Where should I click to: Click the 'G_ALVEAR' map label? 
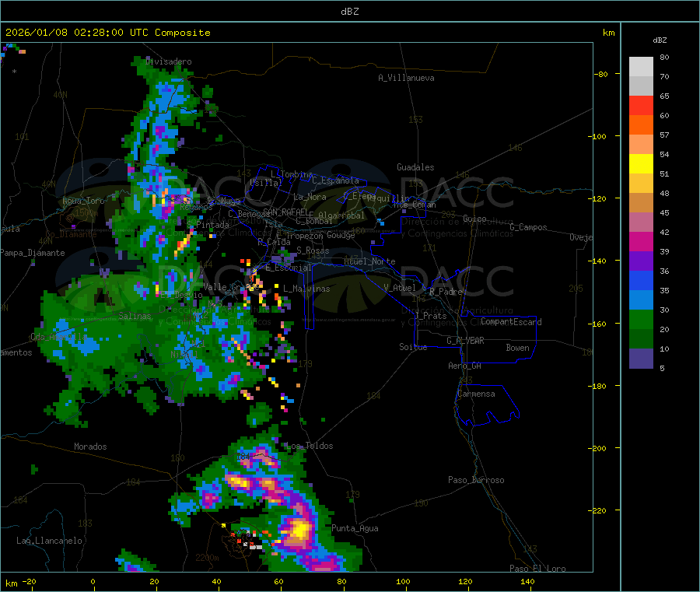465,341
